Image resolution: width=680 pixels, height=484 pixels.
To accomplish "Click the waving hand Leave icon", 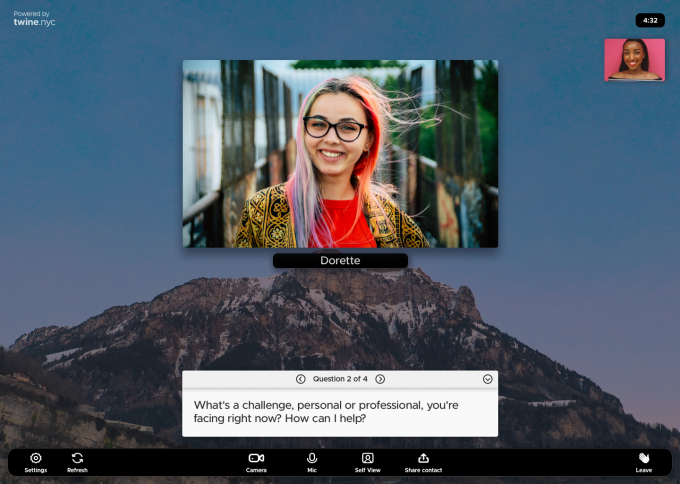I will click(x=644, y=458).
